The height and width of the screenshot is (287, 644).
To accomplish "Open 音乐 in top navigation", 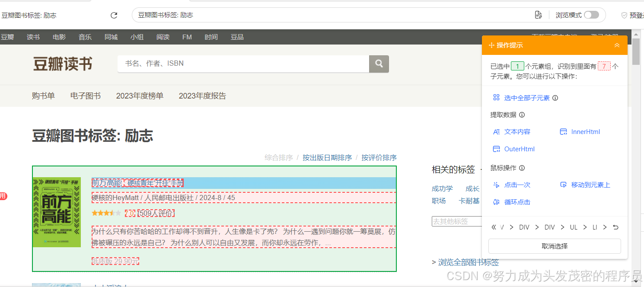I will point(85,37).
